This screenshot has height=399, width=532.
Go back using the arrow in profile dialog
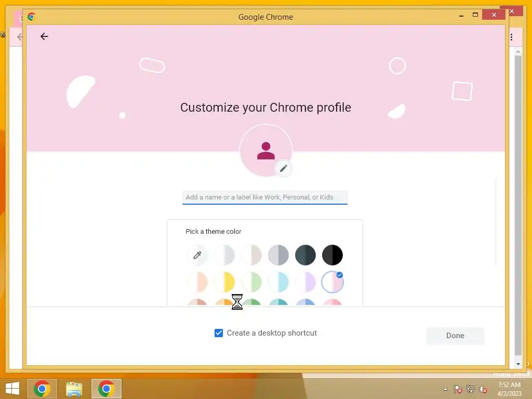(44, 36)
